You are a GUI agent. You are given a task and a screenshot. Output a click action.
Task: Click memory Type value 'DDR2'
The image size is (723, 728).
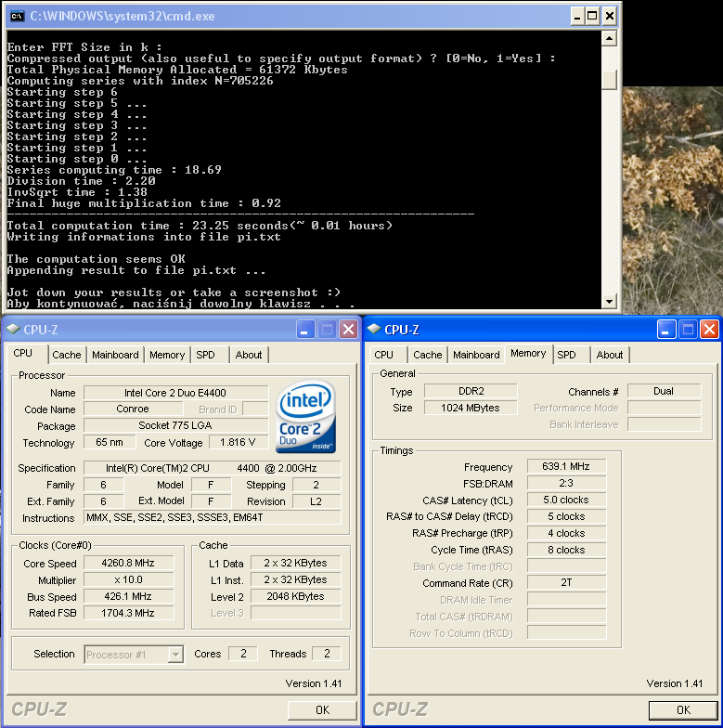tap(471, 391)
